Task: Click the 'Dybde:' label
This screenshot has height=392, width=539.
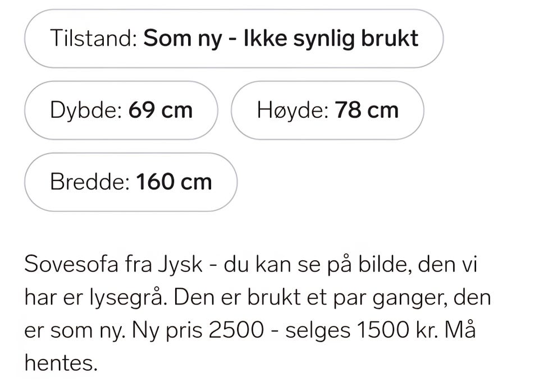Action: tap(86, 110)
